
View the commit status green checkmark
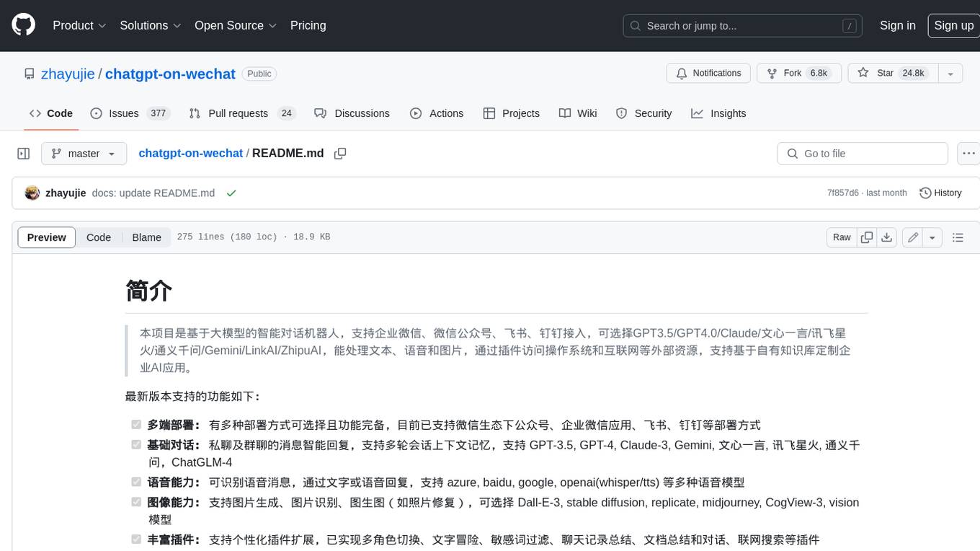click(x=231, y=193)
